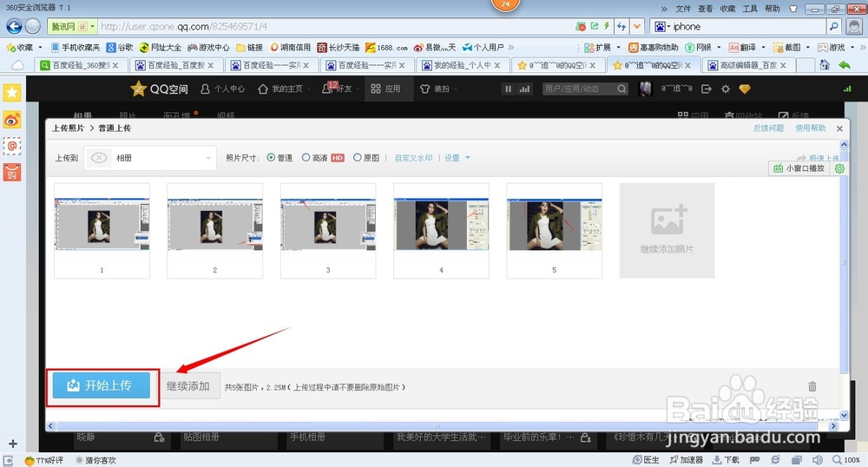Click the QQ空间 logo
Viewport: 868px width, 467px height.
(x=159, y=89)
